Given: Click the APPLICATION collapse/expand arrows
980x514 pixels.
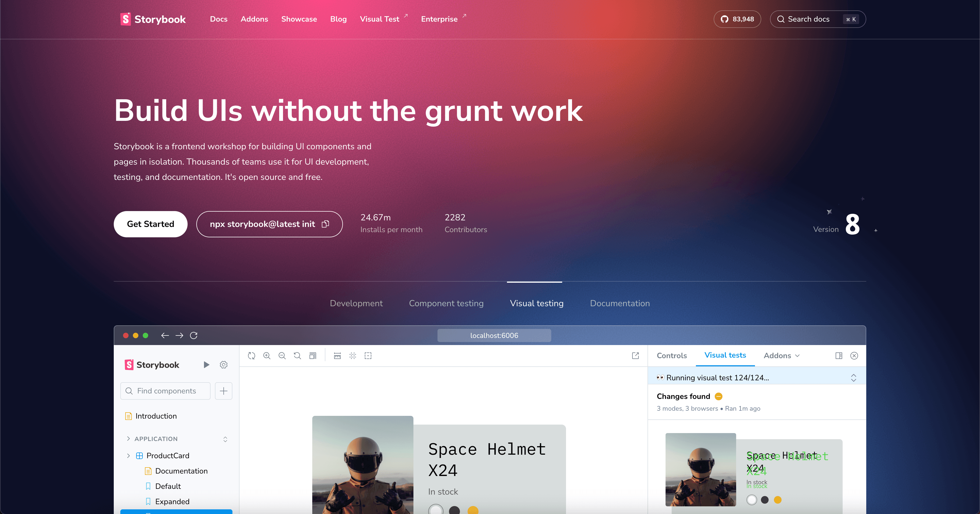Looking at the screenshot, I should (225, 439).
